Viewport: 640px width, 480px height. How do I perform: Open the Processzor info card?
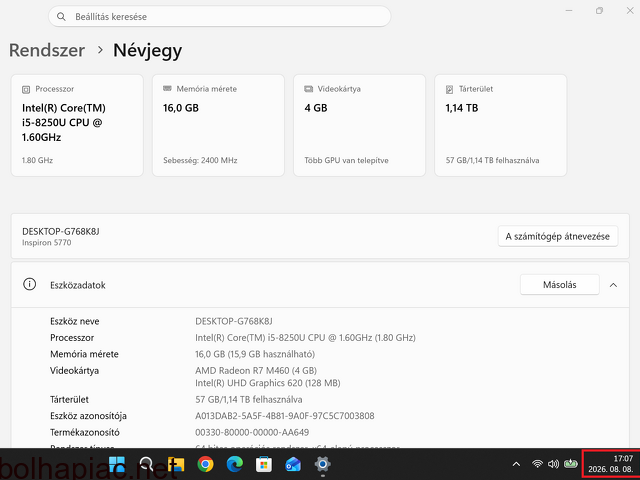click(x=77, y=125)
